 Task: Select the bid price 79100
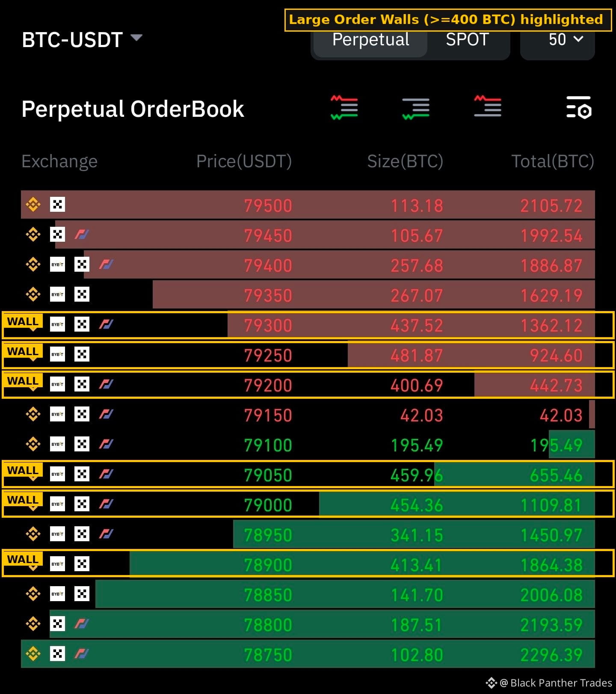pyautogui.click(x=268, y=445)
